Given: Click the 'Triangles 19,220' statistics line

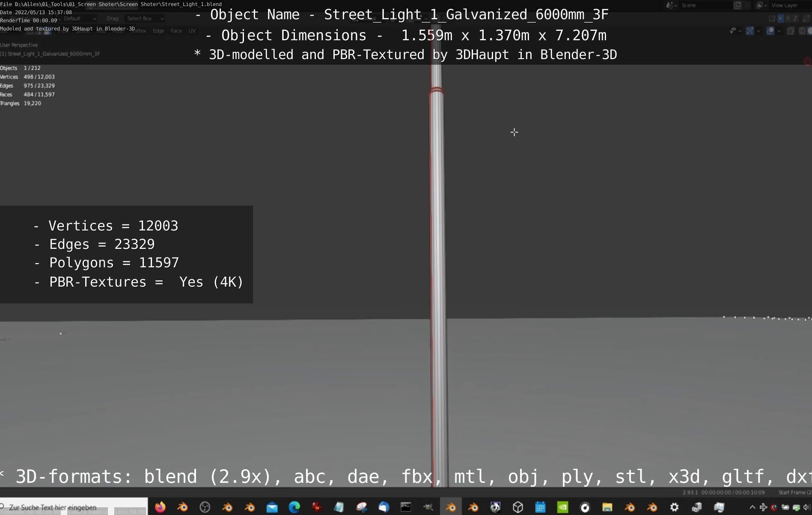Looking at the screenshot, I should [21, 104].
